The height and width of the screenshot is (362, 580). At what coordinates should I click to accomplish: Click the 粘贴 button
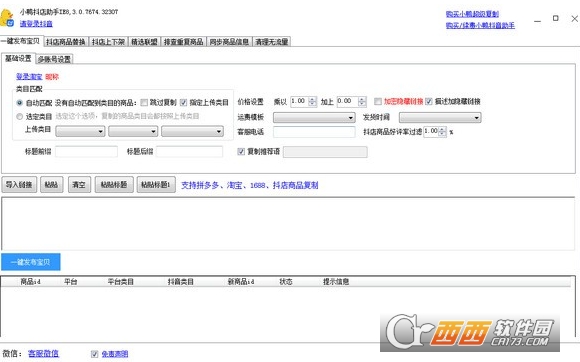(x=51, y=185)
